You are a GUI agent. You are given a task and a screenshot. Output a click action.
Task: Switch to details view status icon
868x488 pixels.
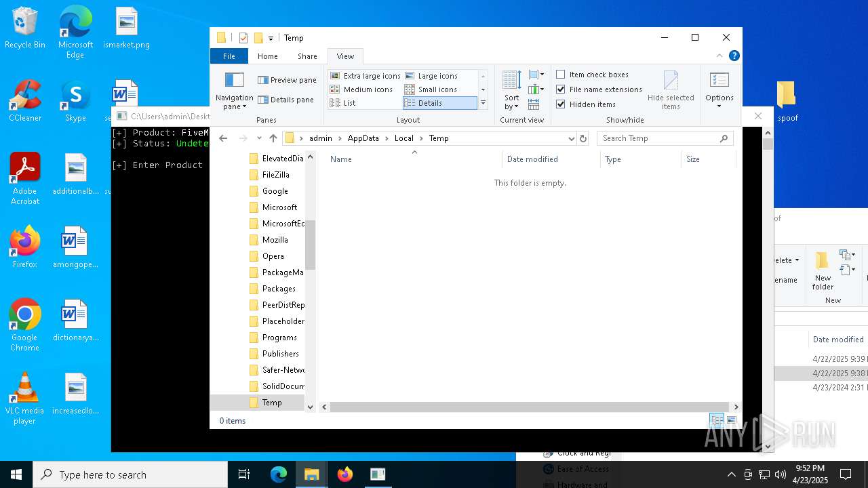(x=717, y=421)
